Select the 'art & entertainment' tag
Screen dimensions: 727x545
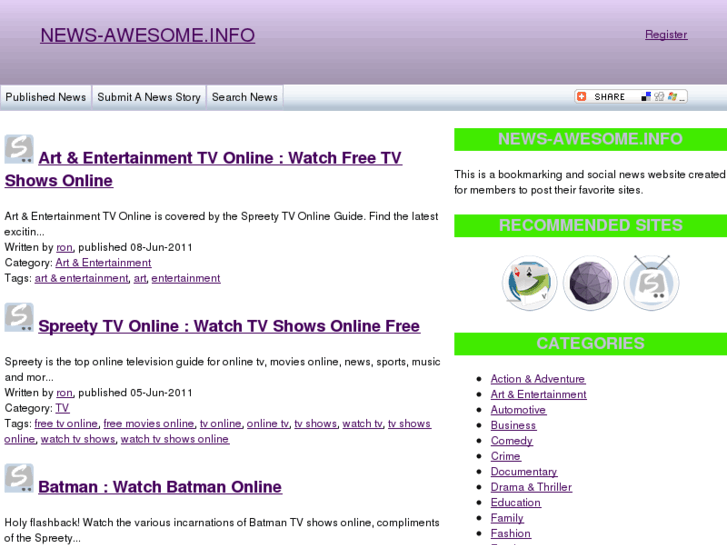pyautogui.click(x=81, y=278)
